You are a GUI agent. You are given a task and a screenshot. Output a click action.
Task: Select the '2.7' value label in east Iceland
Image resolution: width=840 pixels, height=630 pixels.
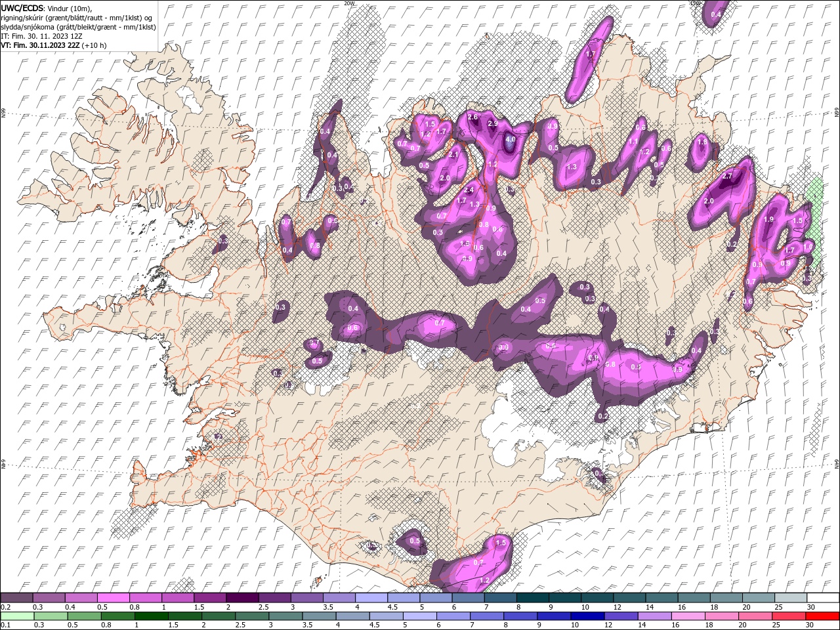coord(726,177)
